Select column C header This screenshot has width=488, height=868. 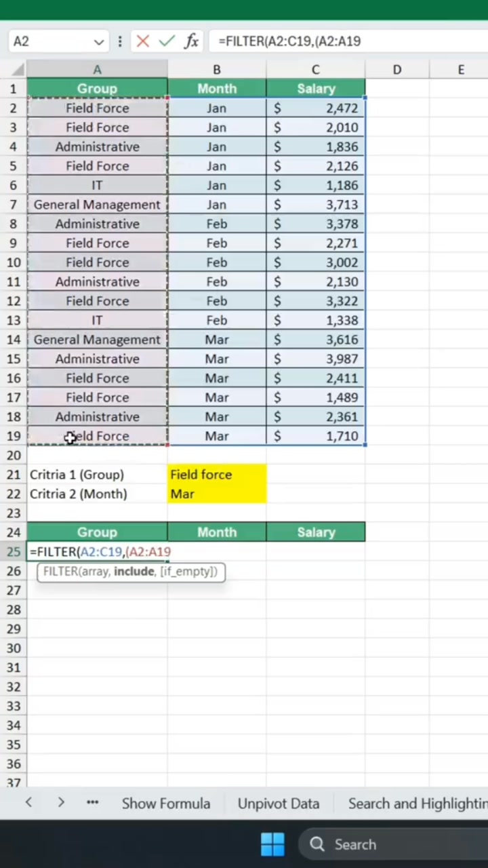(x=316, y=70)
